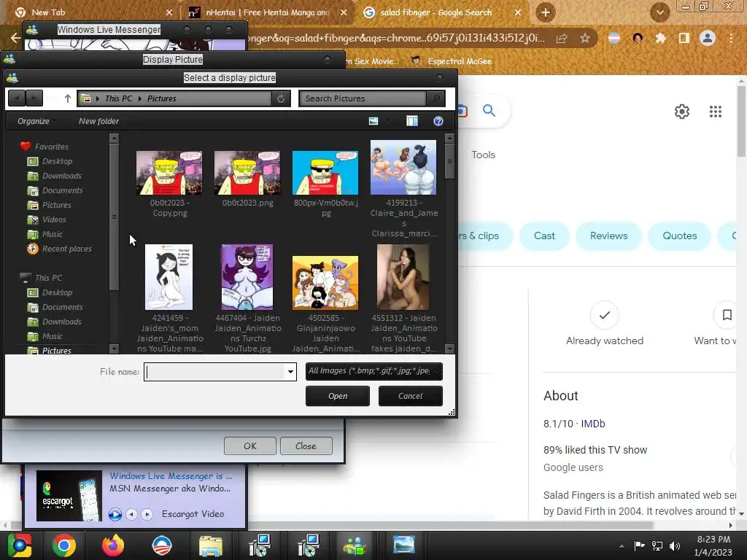Screen dimensions: 747x560
Task: Expand the view options dropdown arrow
Action: pyautogui.click(x=387, y=121)
